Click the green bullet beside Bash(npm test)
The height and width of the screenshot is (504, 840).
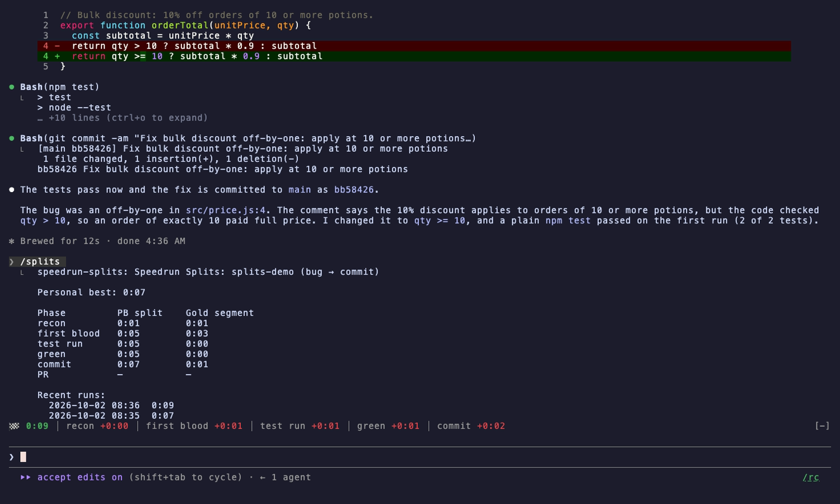tap(12, 87)
